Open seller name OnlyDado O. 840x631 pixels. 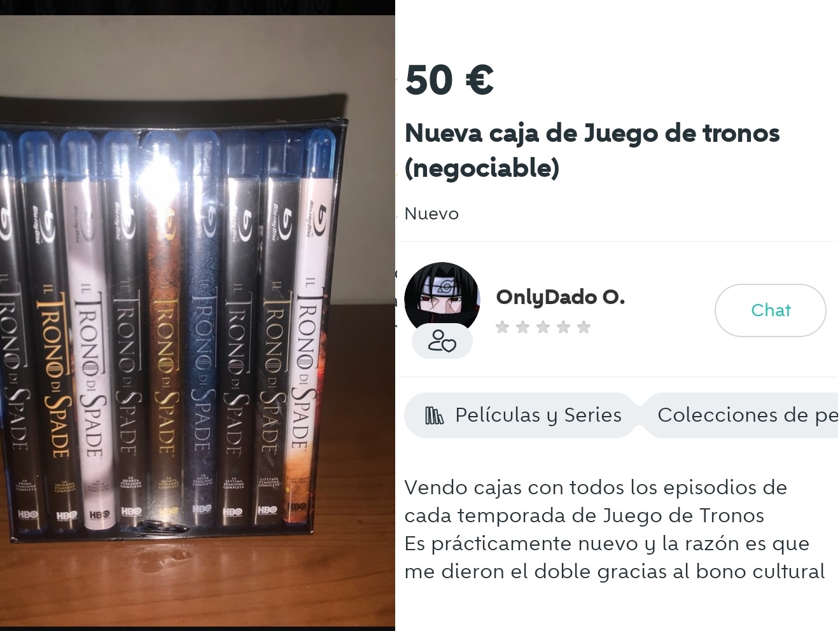click(560, 297)
